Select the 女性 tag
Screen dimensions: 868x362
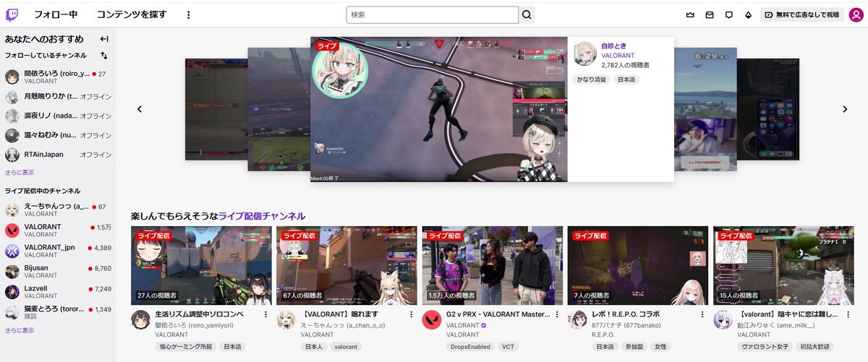point(661,347)
